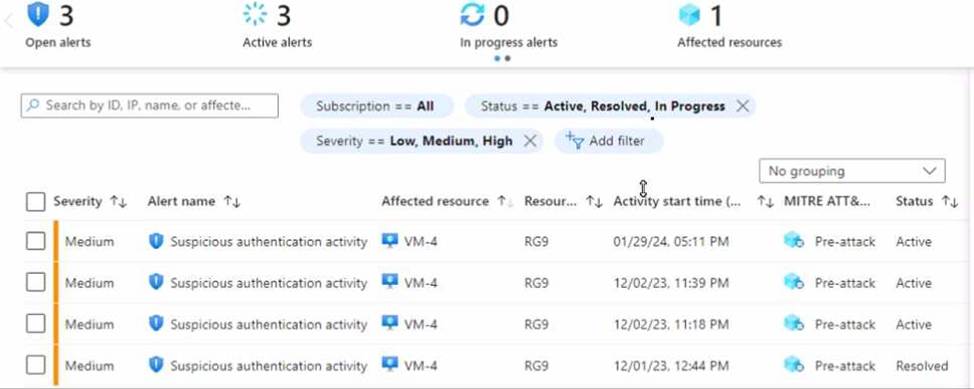Image resolution: width=974 pixels, height=389 pixels.
Task: Check the checkbox for the 01/29/24 alert
Action: (x=35, y=241)
